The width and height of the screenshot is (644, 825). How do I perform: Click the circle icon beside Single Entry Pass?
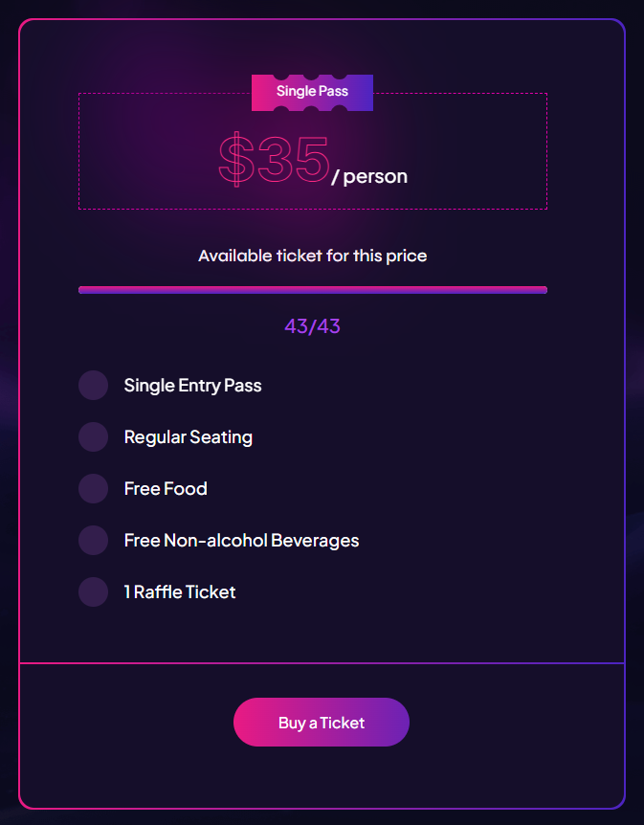(93, 386)
